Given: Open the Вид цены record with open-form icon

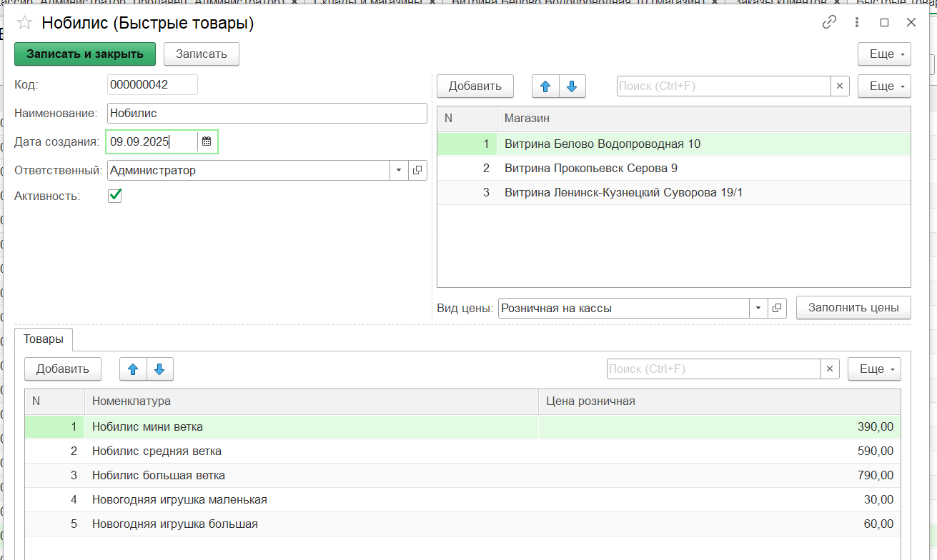Looking at the screenshot, I should pyautogui.click(x=777, y=309).
